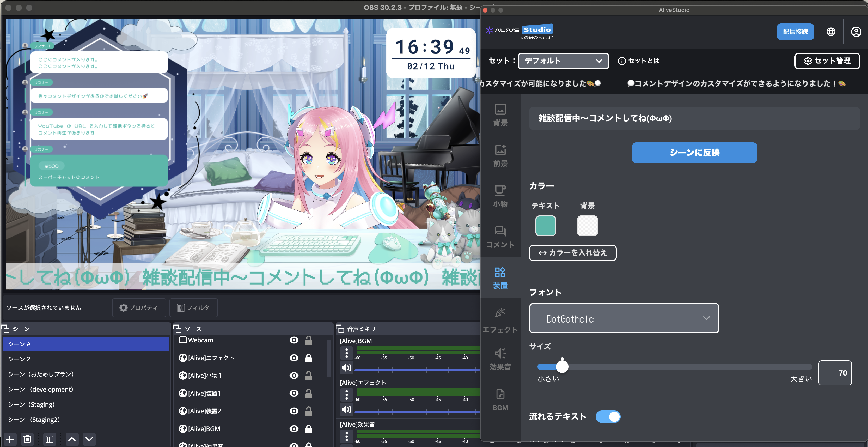Open the 背景 (background) sidebar section
868x447 pixels.
[x=500, y=115]
